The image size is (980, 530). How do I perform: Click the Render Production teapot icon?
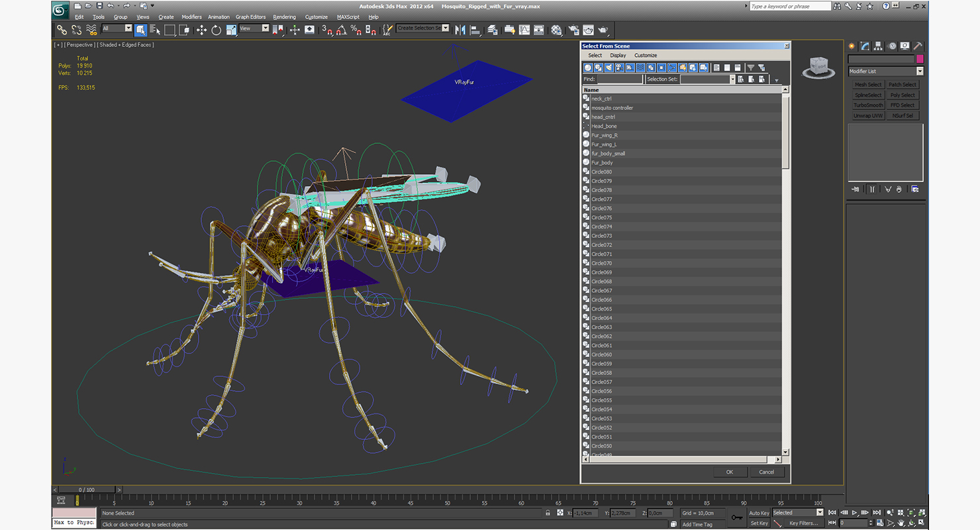[x=603, y=30]
